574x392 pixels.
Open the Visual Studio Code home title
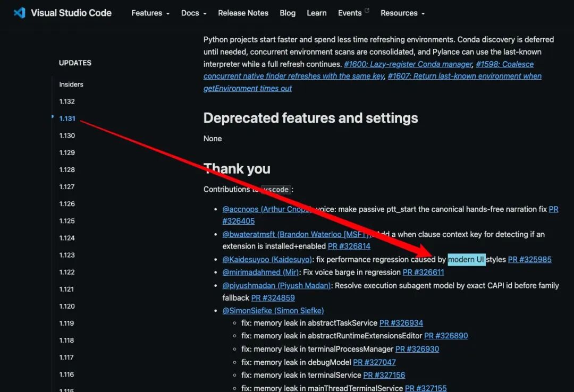pos(71,13)
